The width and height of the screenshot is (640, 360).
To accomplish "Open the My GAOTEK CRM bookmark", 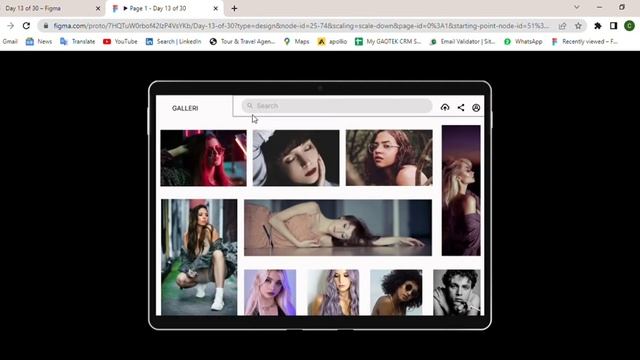I will pos(388,41).
